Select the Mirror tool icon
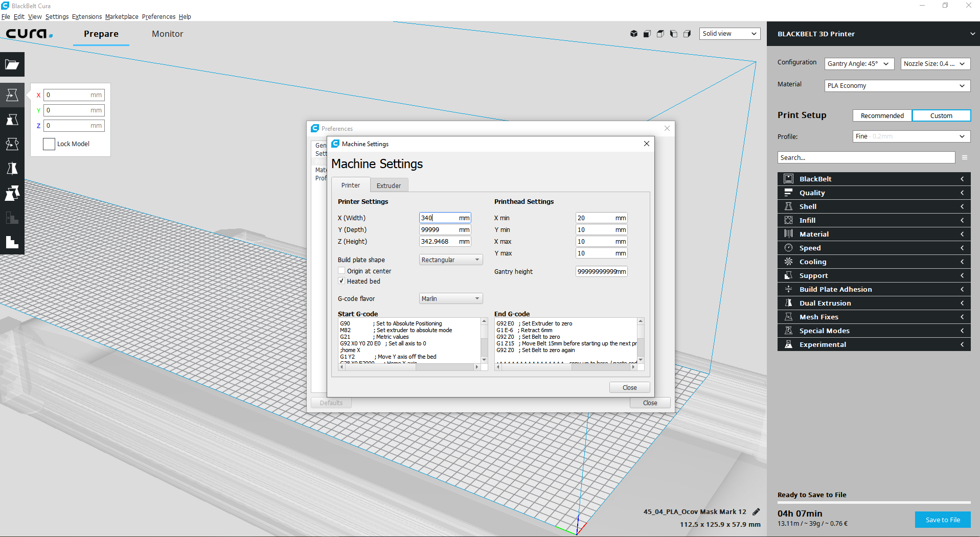The width and height of the screenshot is (980, 537). 12,169
